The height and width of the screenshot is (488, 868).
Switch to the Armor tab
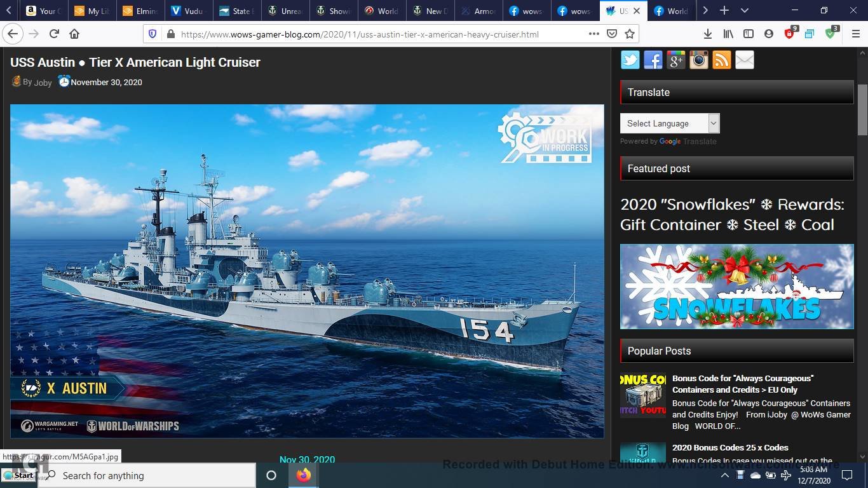pos(478,11)
